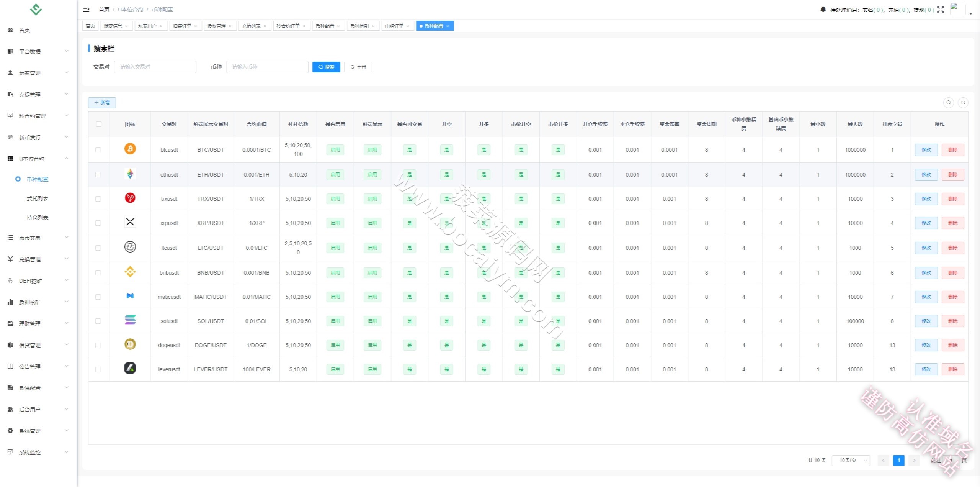Click the 重置 reset button
The height and width of the screenshot is (487, 980).
(358, 67)
